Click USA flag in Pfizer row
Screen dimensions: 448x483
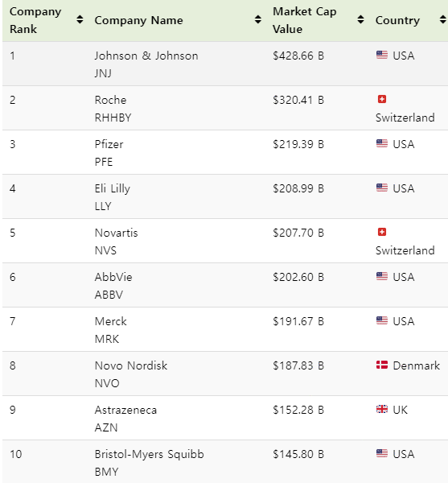coord(382,143)
